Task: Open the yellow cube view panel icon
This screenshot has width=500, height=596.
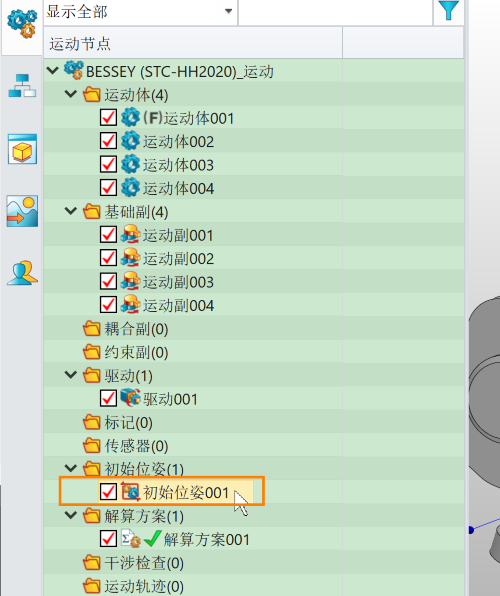Action: (x=22, y=149)
